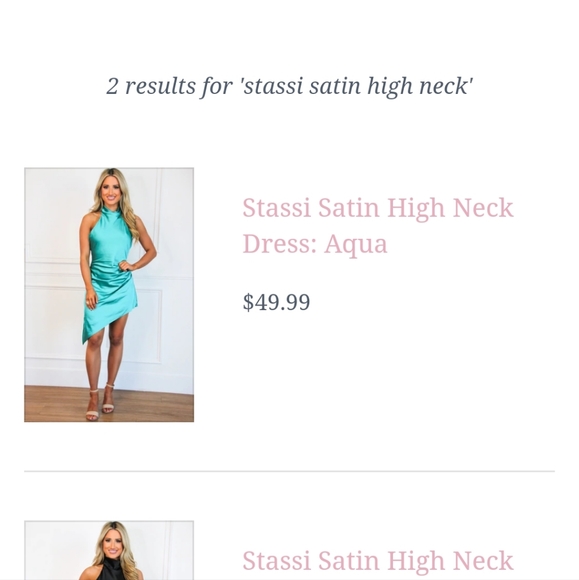Click 'High Neck' in the second product title

point(450,562)
